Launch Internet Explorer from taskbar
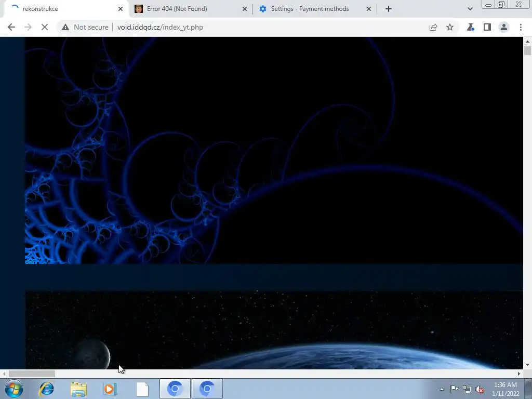This screenshot has width=532, height=399. pyautogui.click(x=46, y=389)
